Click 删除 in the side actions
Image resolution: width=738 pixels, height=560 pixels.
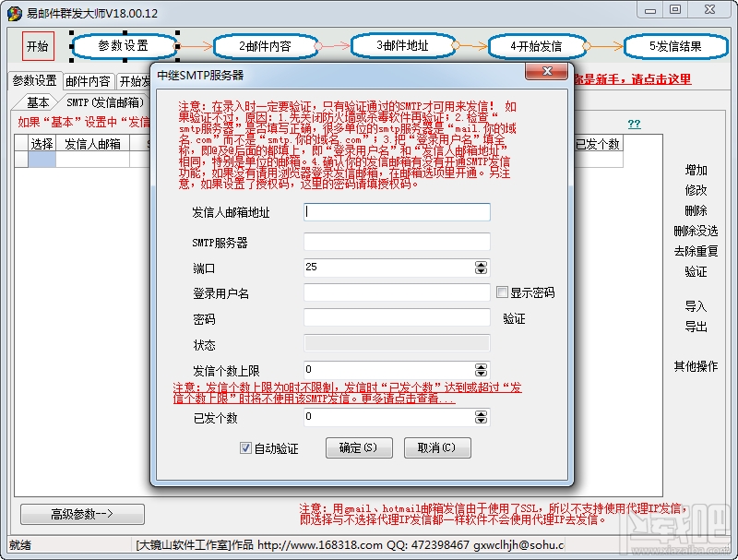[x=696, y=210]
